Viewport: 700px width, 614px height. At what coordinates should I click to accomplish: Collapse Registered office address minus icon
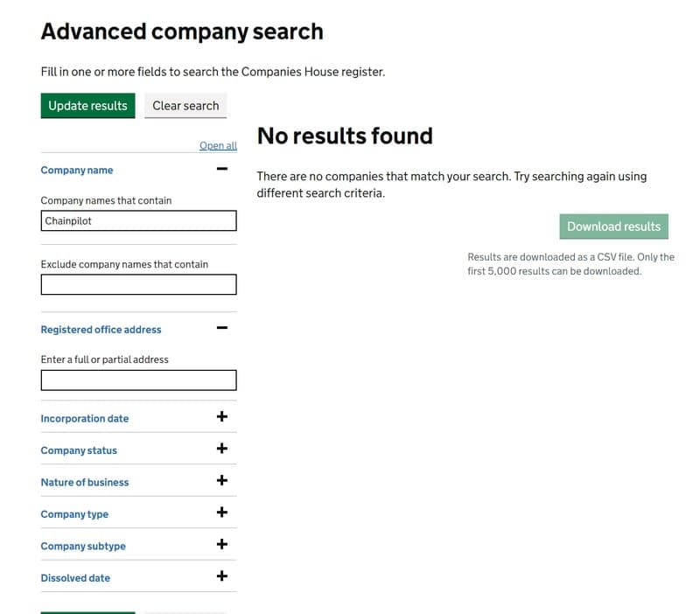point(222,328)
